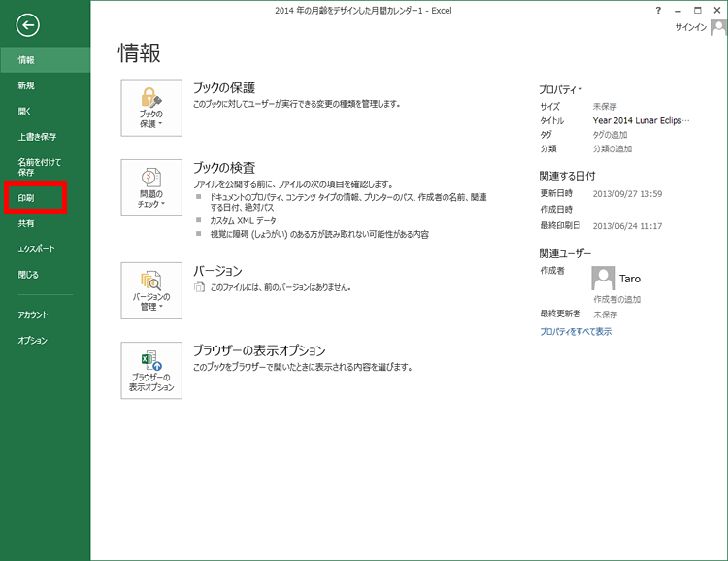This screenshot has height=561, width=728.
Task: Select エクスポート in the sidebar
Action: coord(45,248)
